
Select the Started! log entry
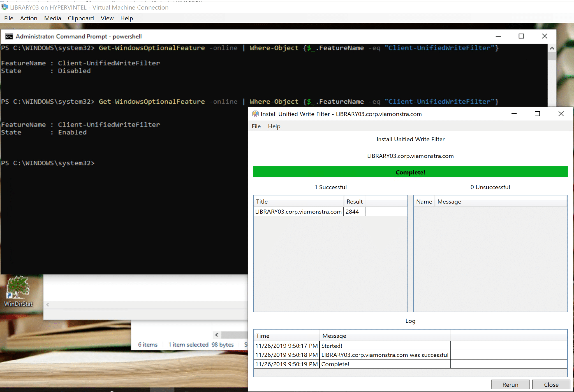tap(332, 345)
